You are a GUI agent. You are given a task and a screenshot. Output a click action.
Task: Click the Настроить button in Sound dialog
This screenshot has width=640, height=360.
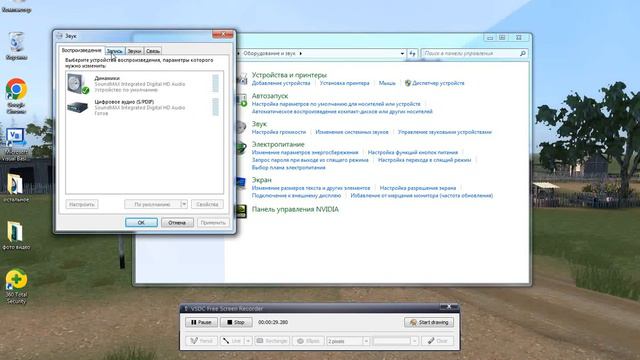pyautogui.click(x=82, y=204)
